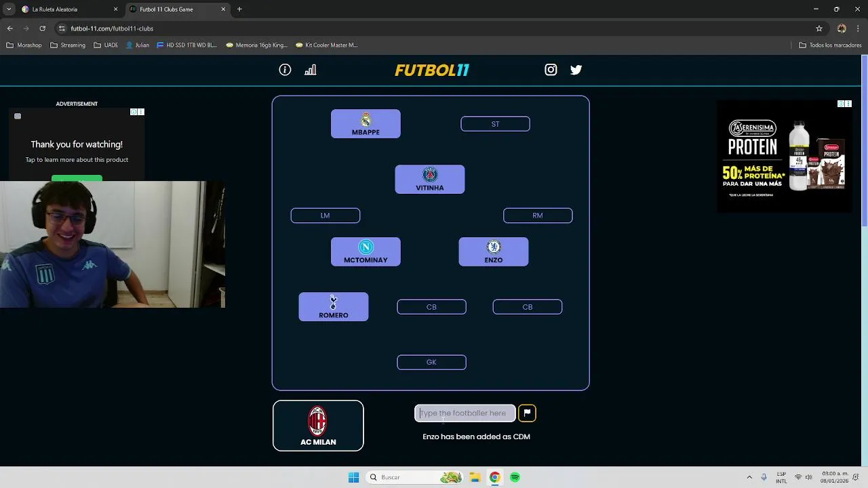Open Chrome from the taskbar

[x=495, y=477]
